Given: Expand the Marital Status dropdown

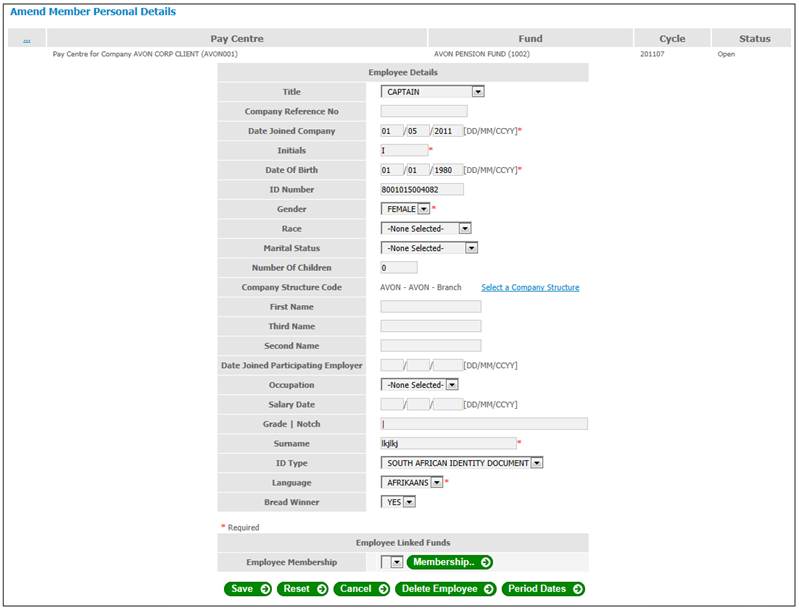Looking at the screenshot, I should coord(429,248).
